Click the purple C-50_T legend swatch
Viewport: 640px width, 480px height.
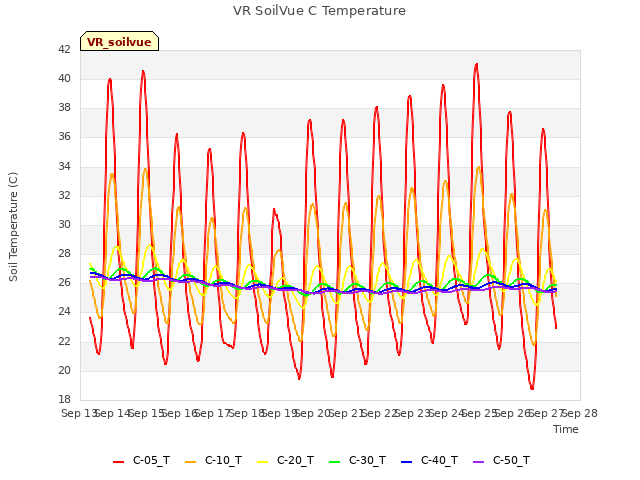click(478, 462)
